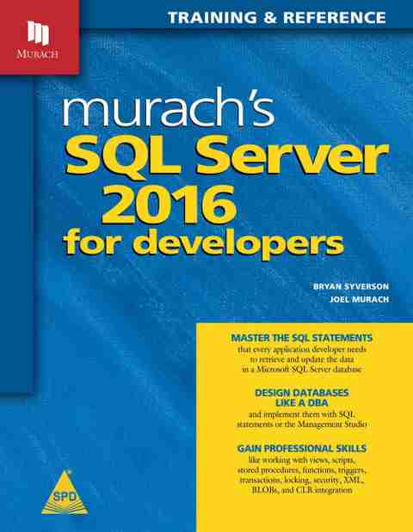The image size is (413, 532).
Task: Click the Murach logo icon
Action: coord(38,33)
